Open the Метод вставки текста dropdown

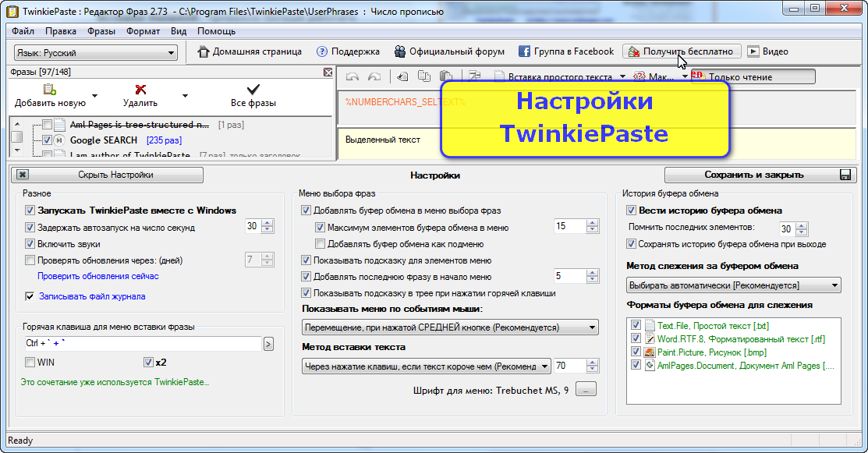click(427, 366)
